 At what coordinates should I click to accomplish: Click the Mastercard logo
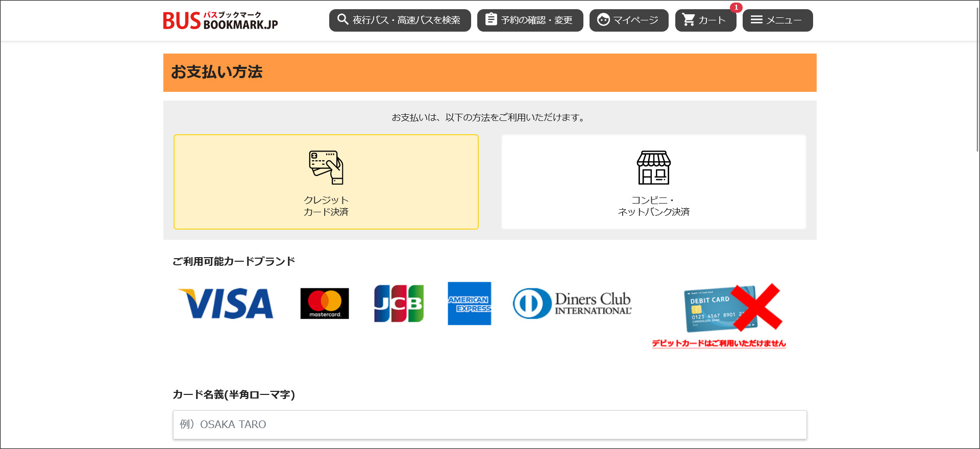(325, 304)
